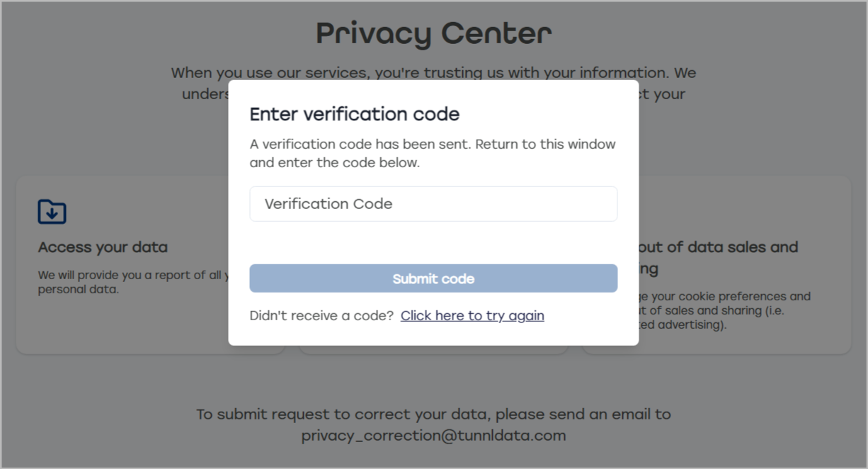Click the download folder icon above Access your data

[x=52, y=211]
